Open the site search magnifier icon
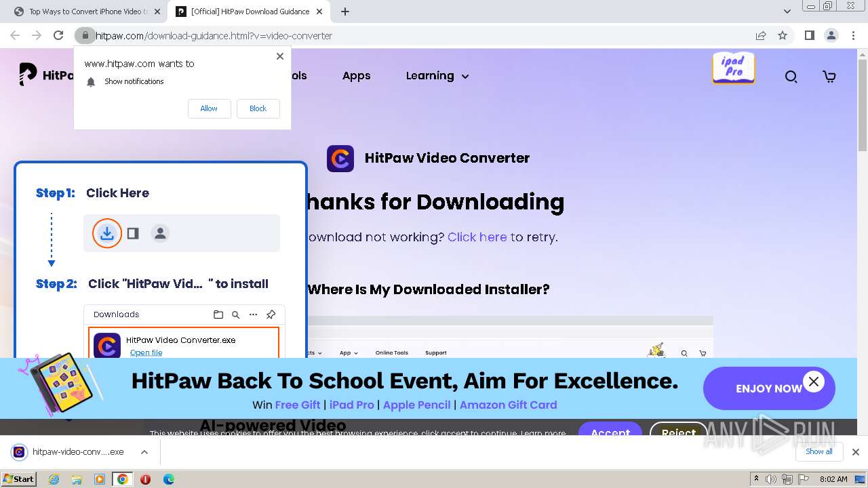868x488 pixels. point(791,77)
